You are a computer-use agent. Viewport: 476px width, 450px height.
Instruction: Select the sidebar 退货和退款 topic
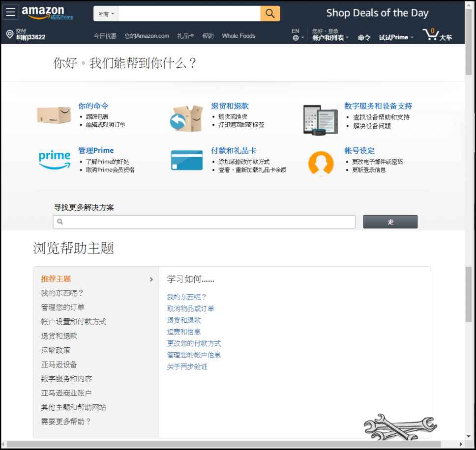[x=59, y=336]
